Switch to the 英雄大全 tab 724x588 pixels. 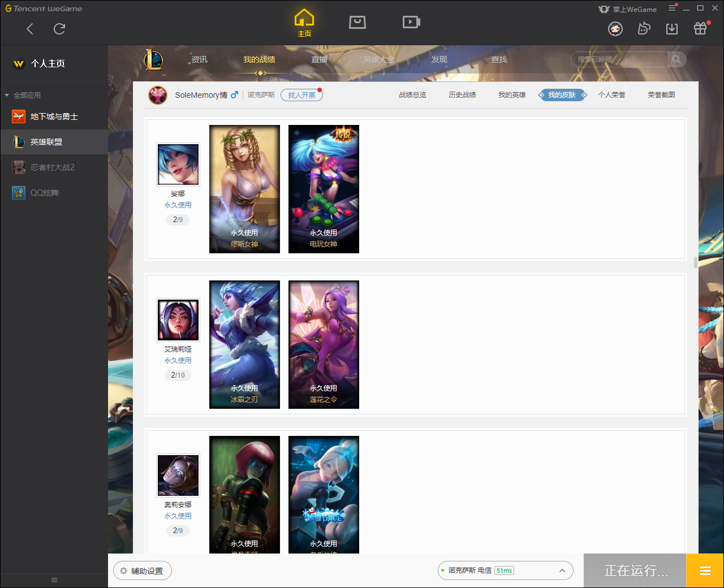(x=379, y=59)
